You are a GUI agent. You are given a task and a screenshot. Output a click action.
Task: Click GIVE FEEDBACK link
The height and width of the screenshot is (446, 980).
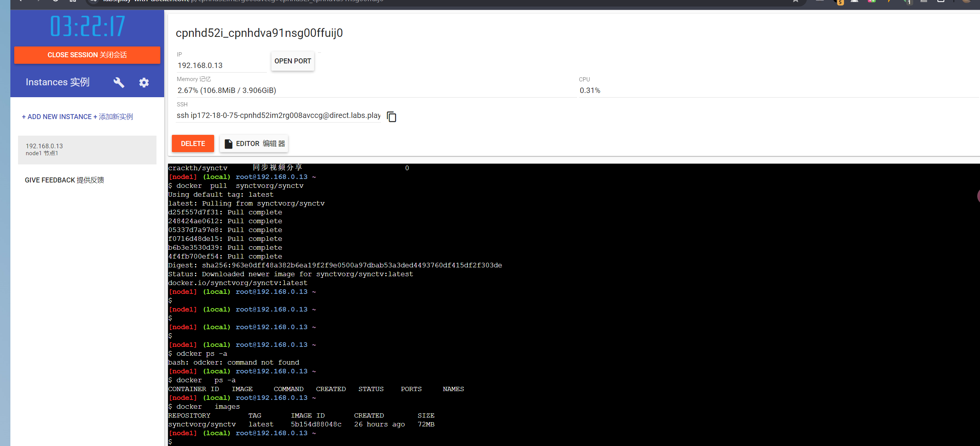64,180
